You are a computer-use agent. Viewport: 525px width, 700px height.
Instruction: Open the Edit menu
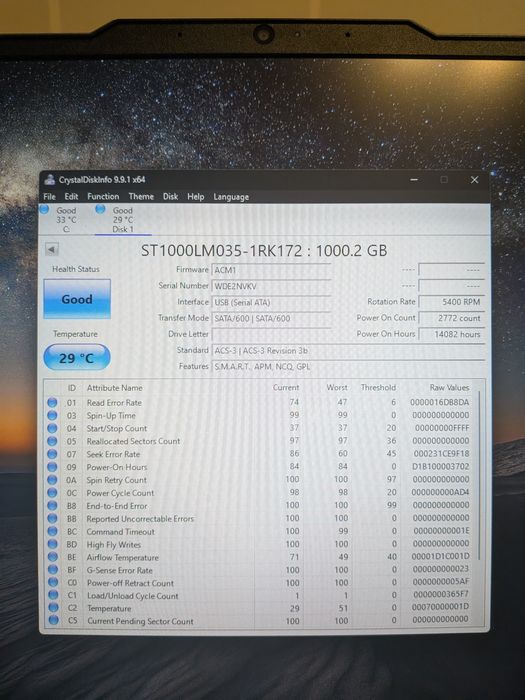(x=71, y=196)
